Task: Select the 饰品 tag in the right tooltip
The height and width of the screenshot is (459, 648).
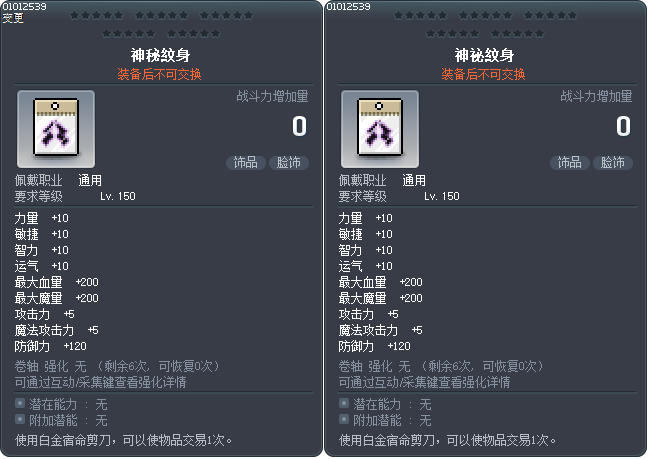Action: (568, 162)
